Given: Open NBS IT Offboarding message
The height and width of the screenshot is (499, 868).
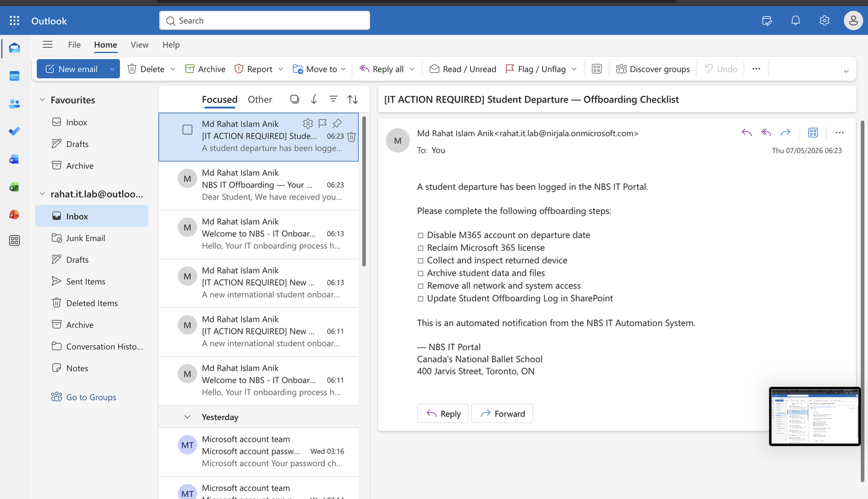Looking at the screenshot, I should click(259, 186).
